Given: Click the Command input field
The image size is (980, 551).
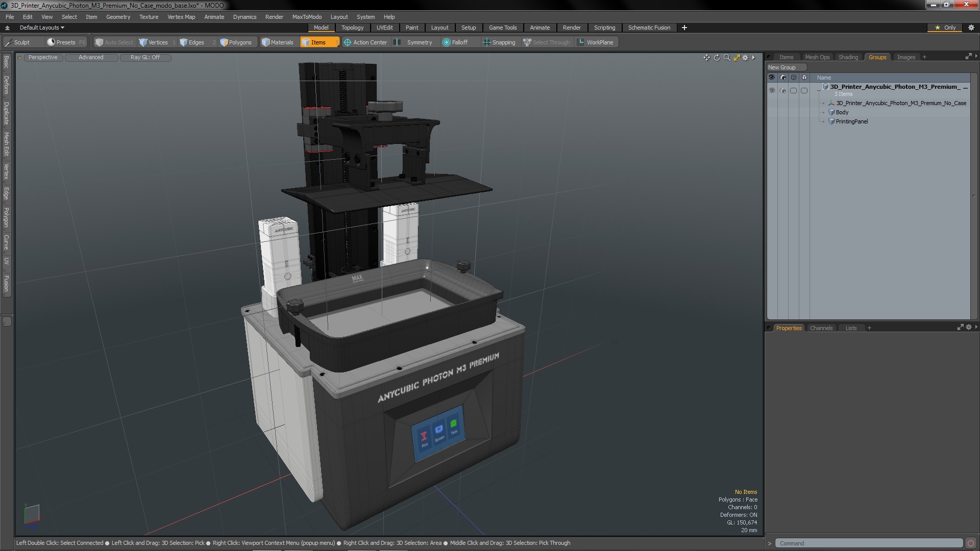Looking at the screenshot, I should point(869,543).
